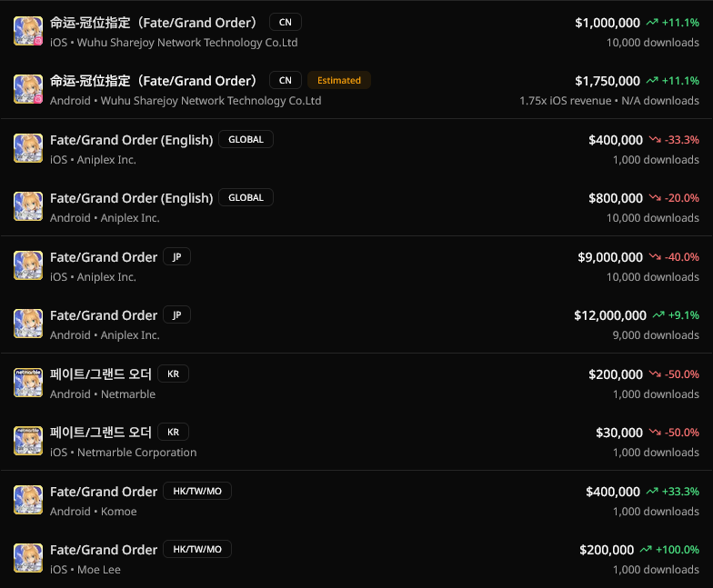
Task: Click the app icon of the JP iOS Aniplex row
Action: (28, 265)
